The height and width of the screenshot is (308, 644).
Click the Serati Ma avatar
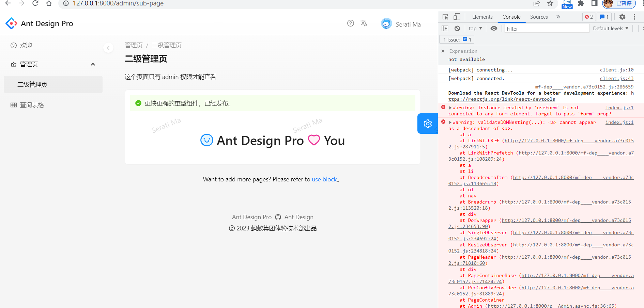tap(386, 23)
